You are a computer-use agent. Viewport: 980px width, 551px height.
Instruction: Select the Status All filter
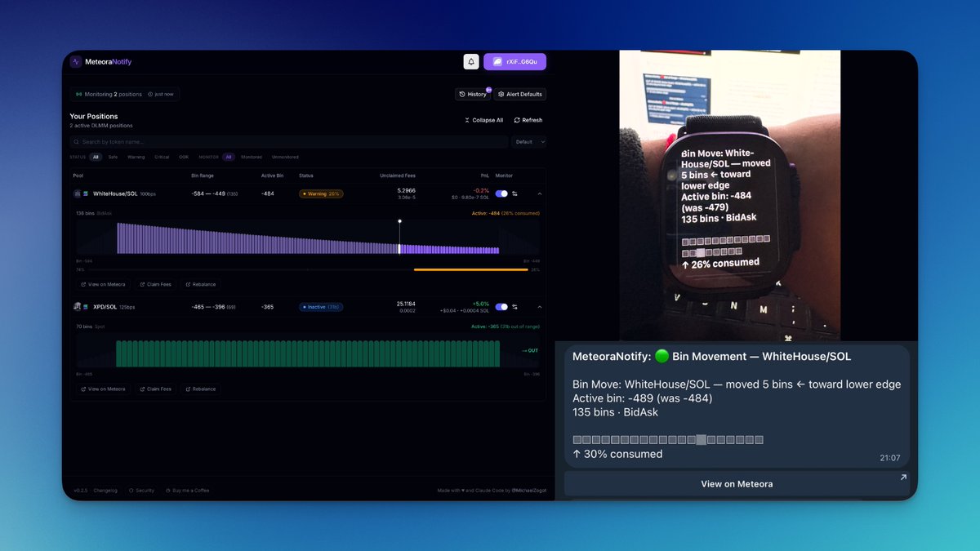(x=96, y=157)
